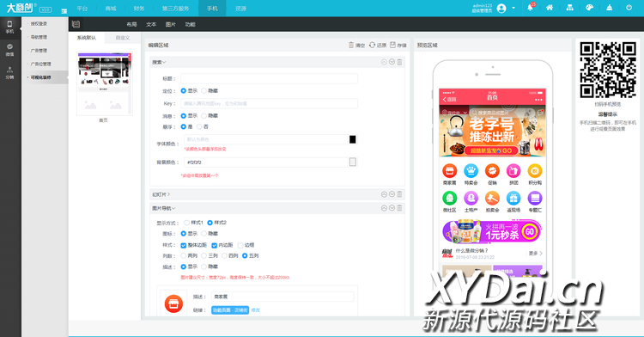Open the theme palette icon in header
The height and width of the screenshot is (337, 644).
tap(589, 8)
